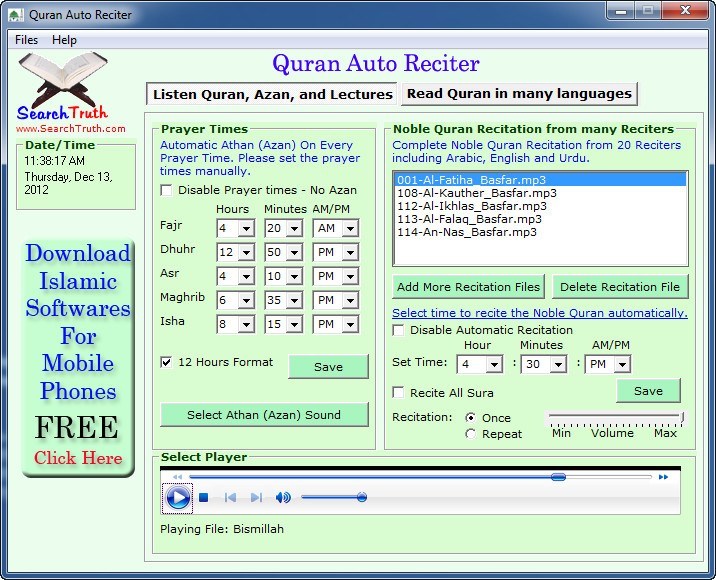Open the Dhuhr hours dropdown

tap(246, 252)
